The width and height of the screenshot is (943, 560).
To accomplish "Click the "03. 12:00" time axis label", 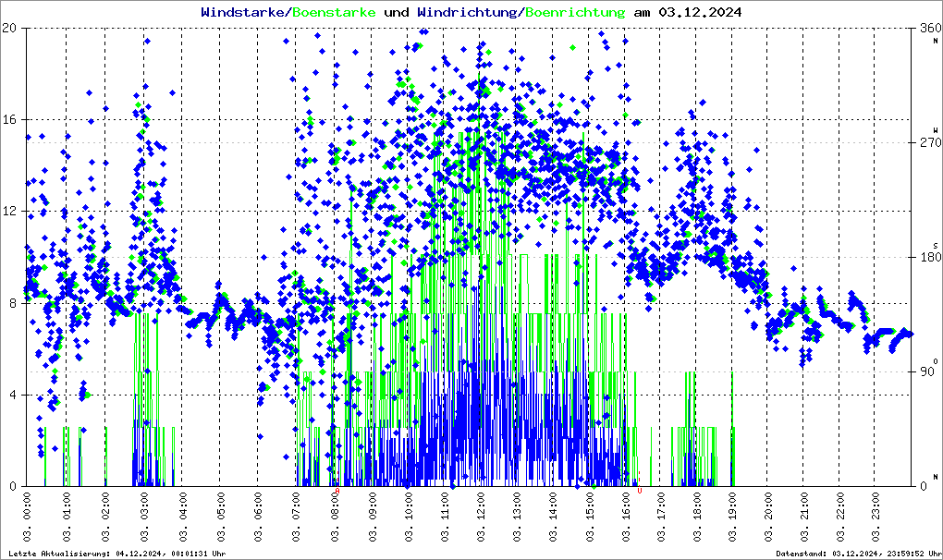I will click(482, 517).
